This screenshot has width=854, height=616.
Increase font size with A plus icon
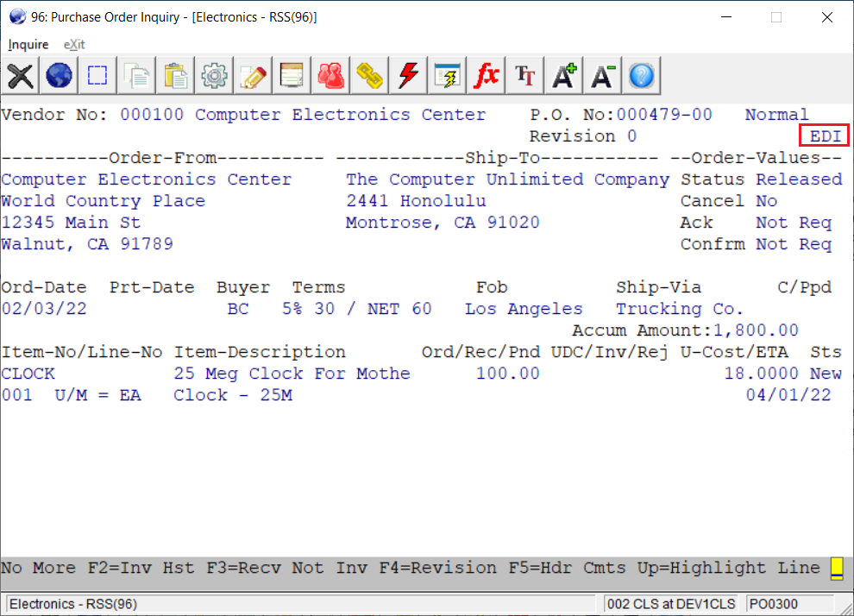pyautogui.click(x=563, y=75)
